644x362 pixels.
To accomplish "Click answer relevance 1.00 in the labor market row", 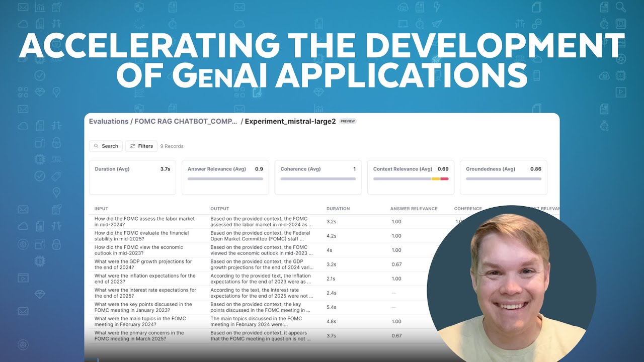I will click(396, 222).
